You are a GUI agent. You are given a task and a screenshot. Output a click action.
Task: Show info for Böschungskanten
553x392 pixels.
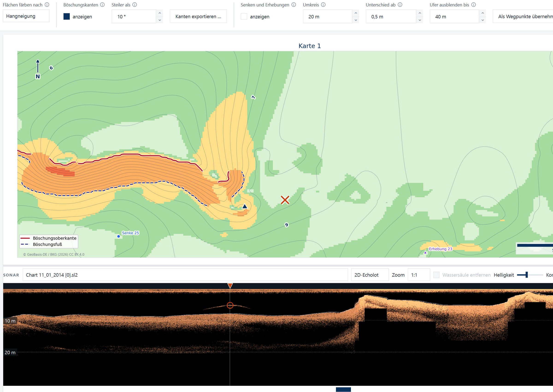pos(103,5)
